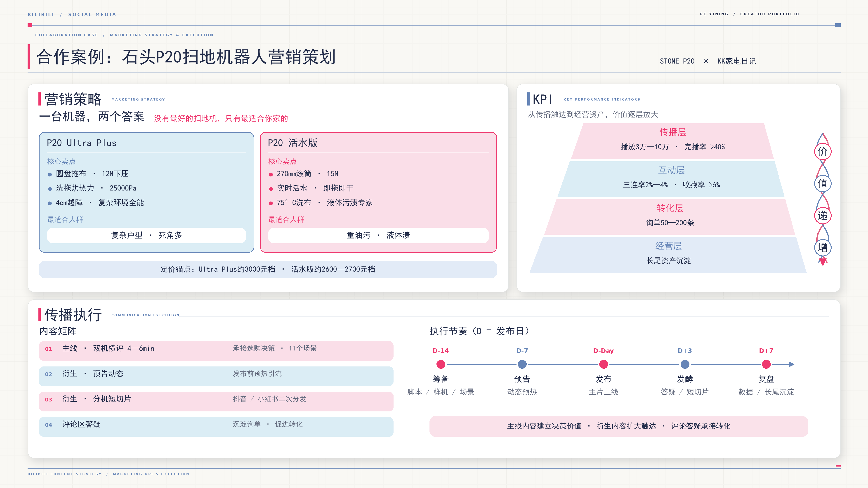The height and width of the screenshot is (488, 868).
Task: Select the D-14 筹备 timeline dot
Action: (x=441, y=364)
